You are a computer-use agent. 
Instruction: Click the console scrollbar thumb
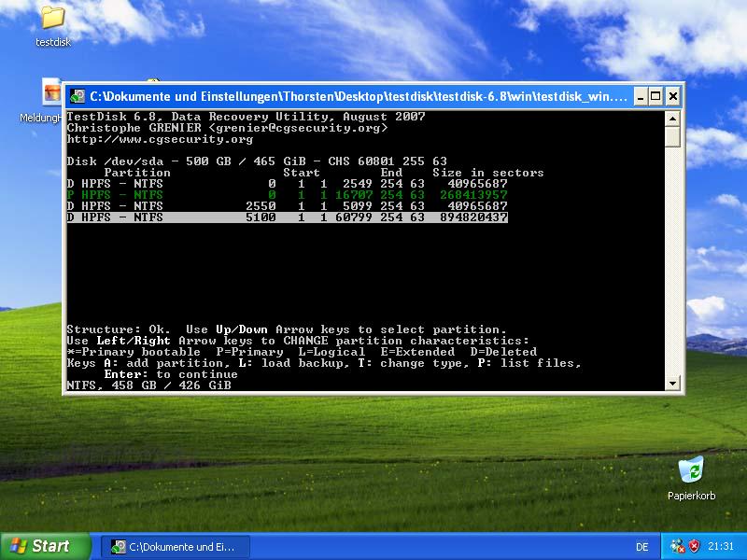[672, 136]
